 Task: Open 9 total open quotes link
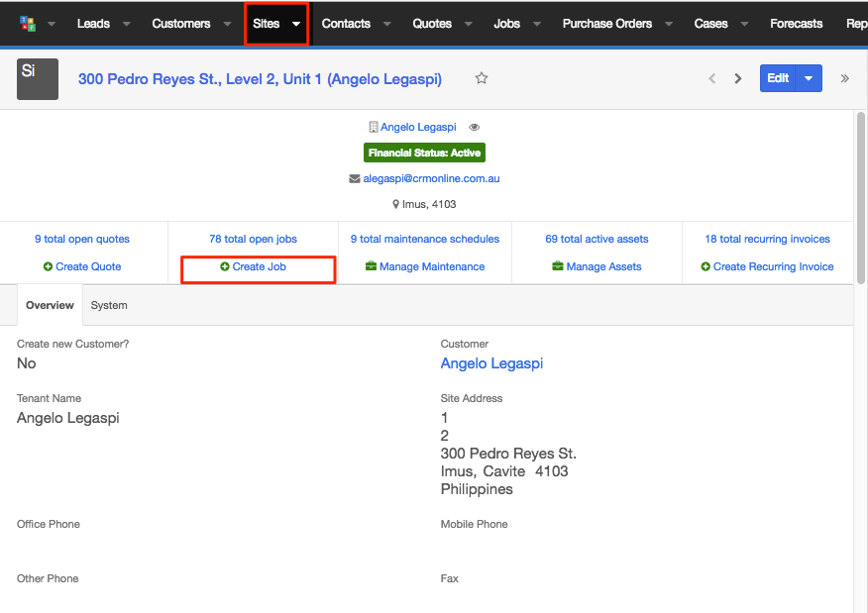pos(82,239)
